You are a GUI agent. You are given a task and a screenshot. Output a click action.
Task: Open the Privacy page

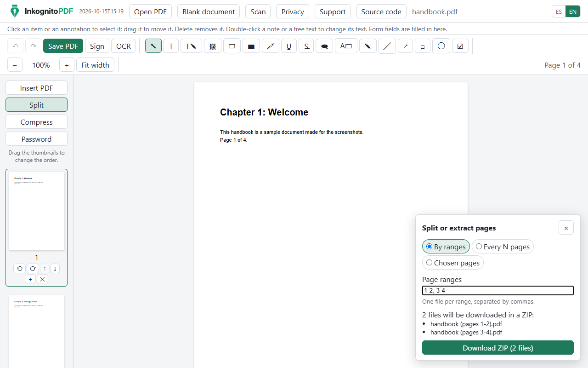click(x=293, y=11)
